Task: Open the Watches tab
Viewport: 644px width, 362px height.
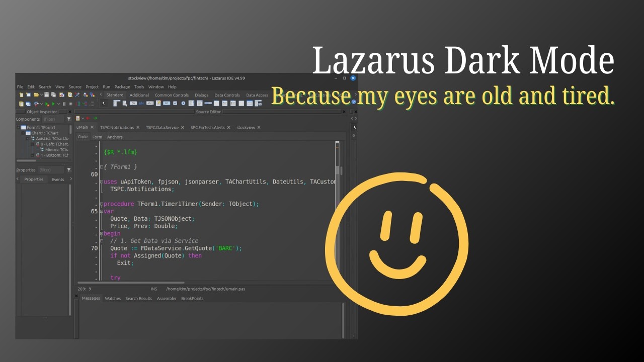Action: coord(113,299)
